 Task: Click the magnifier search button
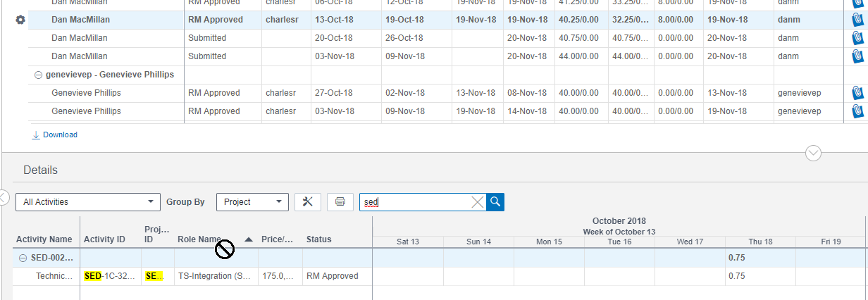495,202
